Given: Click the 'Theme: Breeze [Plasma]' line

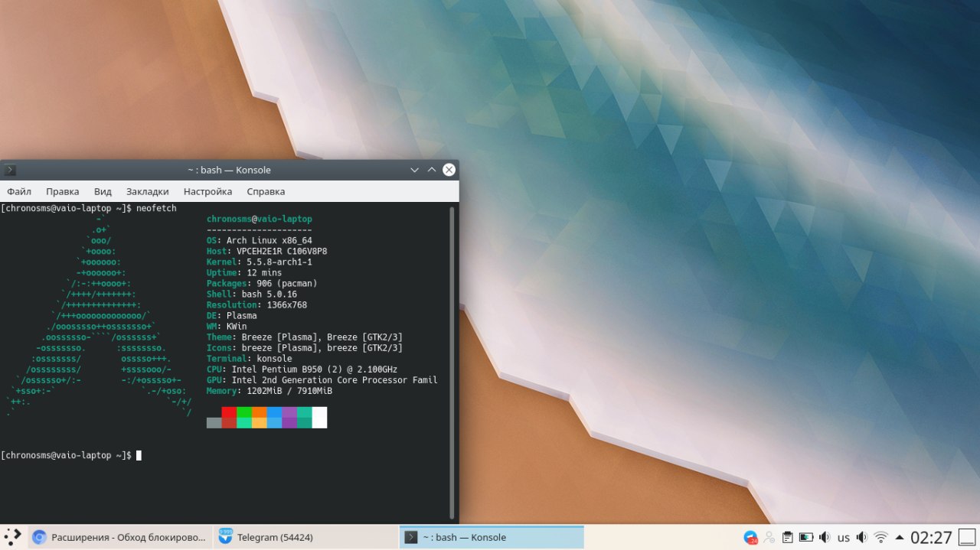Looking at the screenshot, I should coord(305,337).
